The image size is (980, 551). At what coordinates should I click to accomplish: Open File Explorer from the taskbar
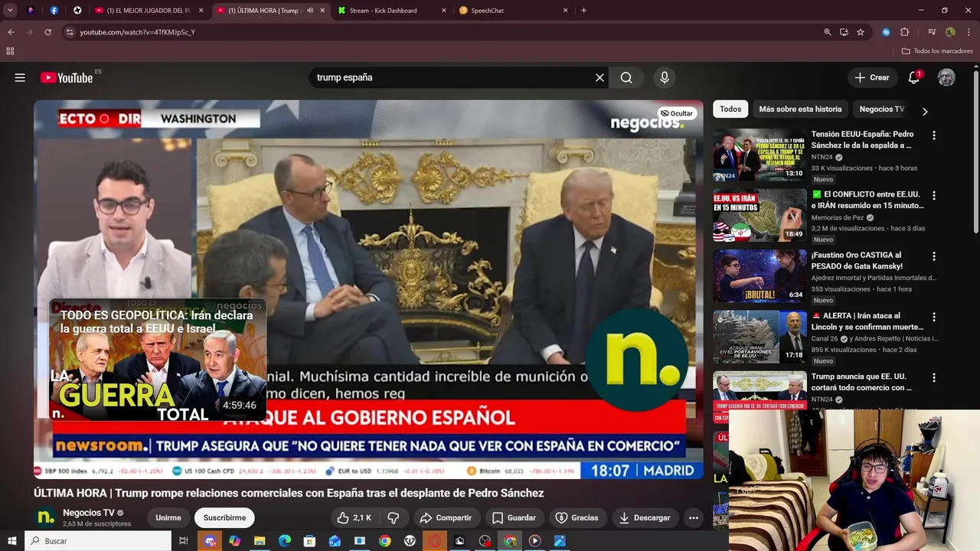[260, 541]
